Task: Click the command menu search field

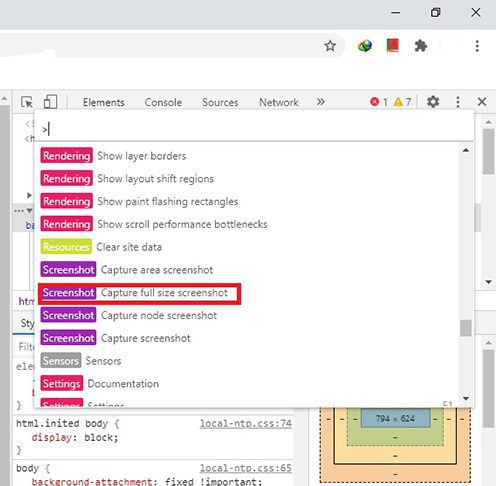Action: [253, 129]
